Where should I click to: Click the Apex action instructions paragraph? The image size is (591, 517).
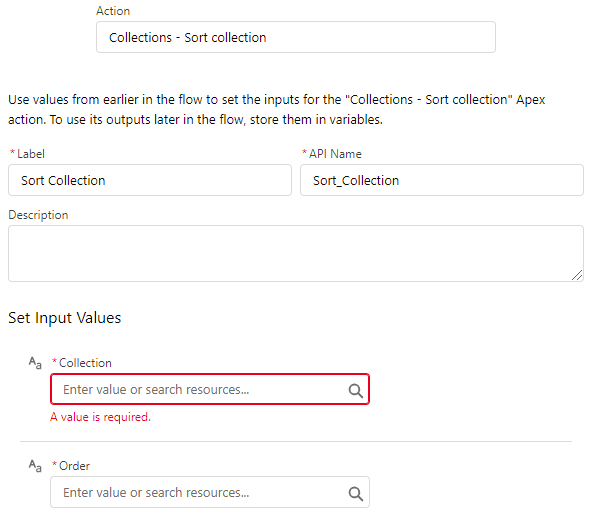[x=277, y=110]
